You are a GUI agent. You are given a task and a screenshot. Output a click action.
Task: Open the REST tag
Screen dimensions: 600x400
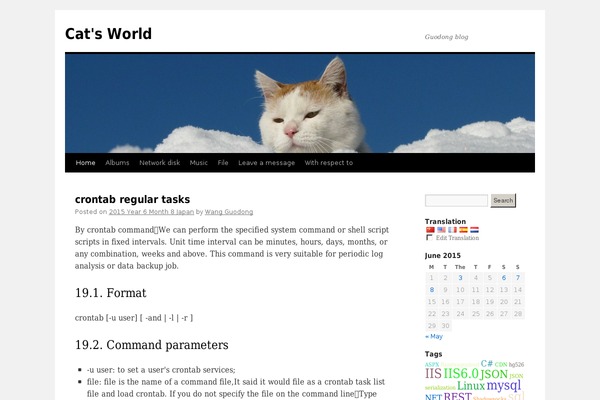[457, 396]
